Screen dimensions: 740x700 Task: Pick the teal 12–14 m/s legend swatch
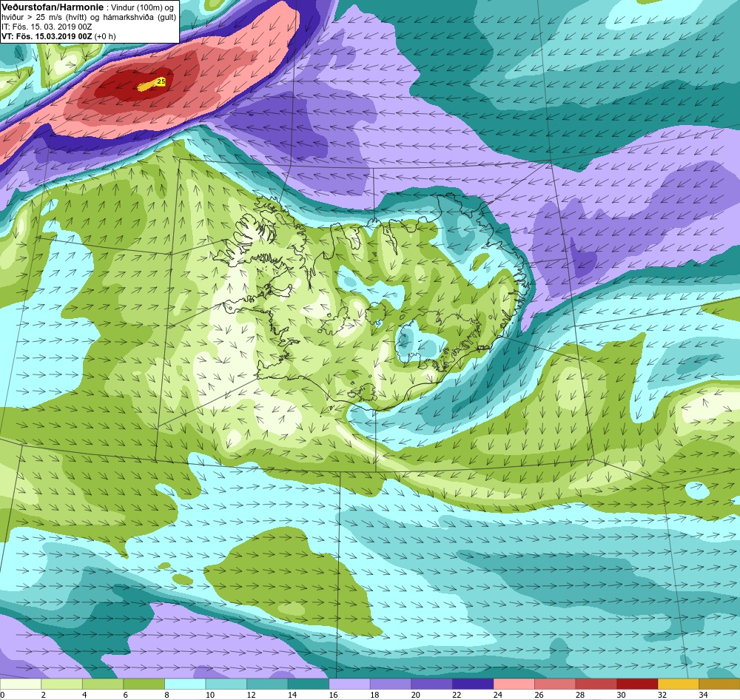tap(267, 684)
